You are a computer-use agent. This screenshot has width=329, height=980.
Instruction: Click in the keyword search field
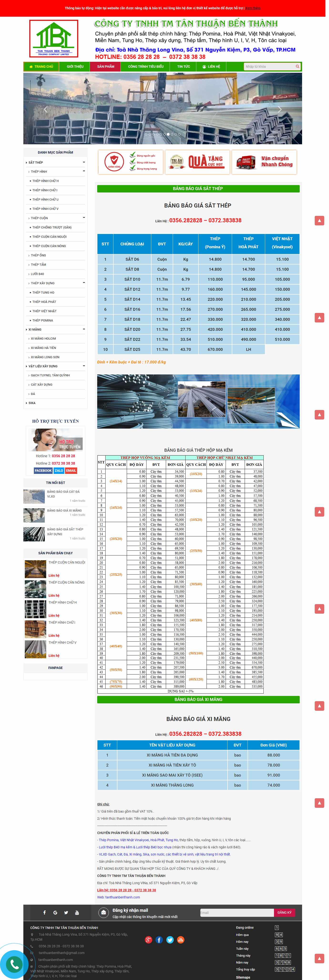[x=269, y=67]
